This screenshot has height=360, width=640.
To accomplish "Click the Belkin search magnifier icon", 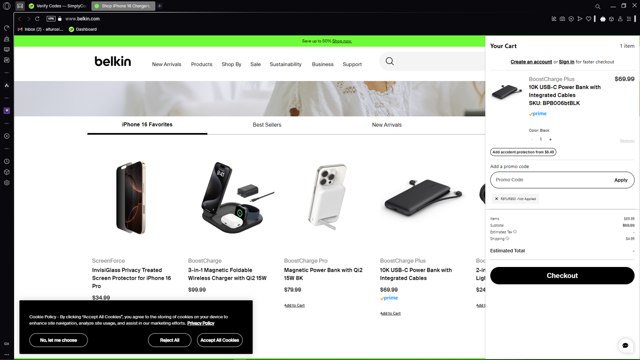I will [390, 61].
